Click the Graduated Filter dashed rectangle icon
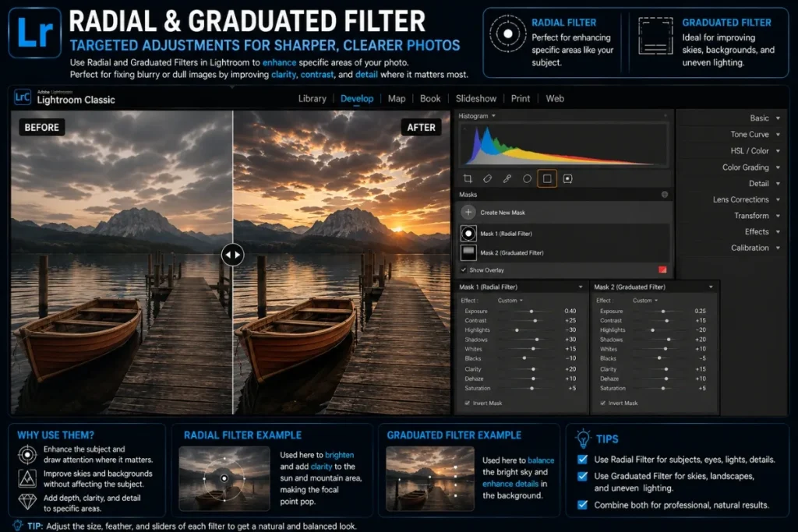798x532 pixels. tap(655, 36)
